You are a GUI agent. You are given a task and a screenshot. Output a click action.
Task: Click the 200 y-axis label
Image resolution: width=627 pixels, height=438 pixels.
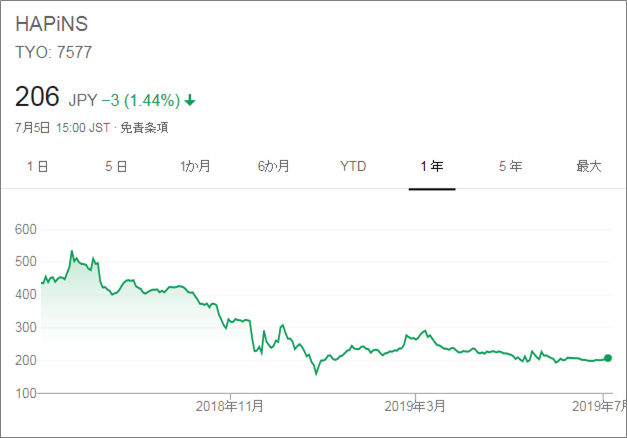pyautogui.click(x=26, y=360)
